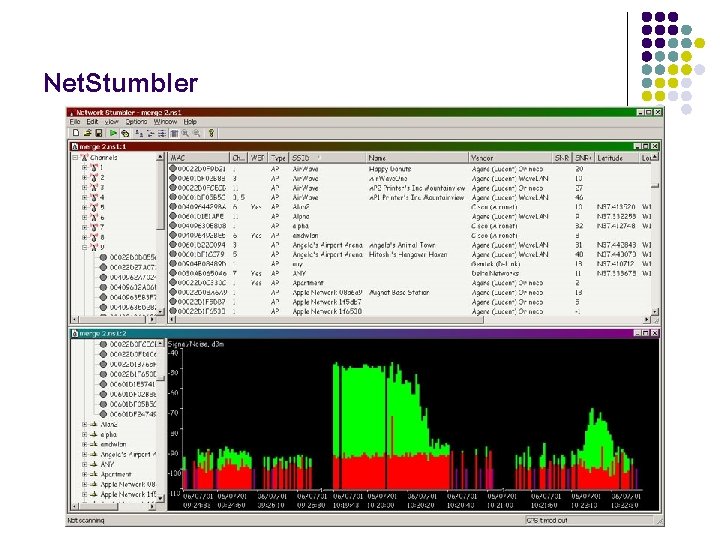Sort by the Type column header
This screenshot has height=540, width=720.
point(278,158)
